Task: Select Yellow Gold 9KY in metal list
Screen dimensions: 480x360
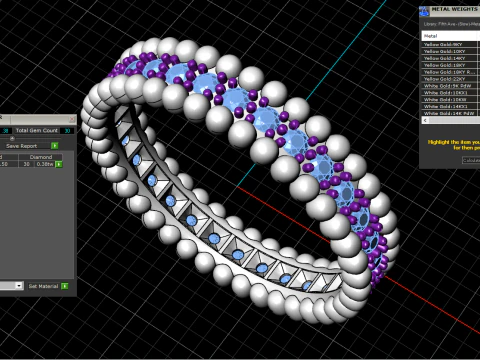Action: [449, 44]
